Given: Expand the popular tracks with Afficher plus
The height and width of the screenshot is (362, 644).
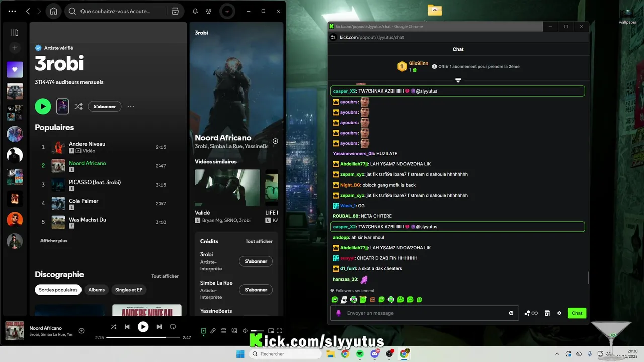Looking at the screenshot, I should [x=54, y=241].
